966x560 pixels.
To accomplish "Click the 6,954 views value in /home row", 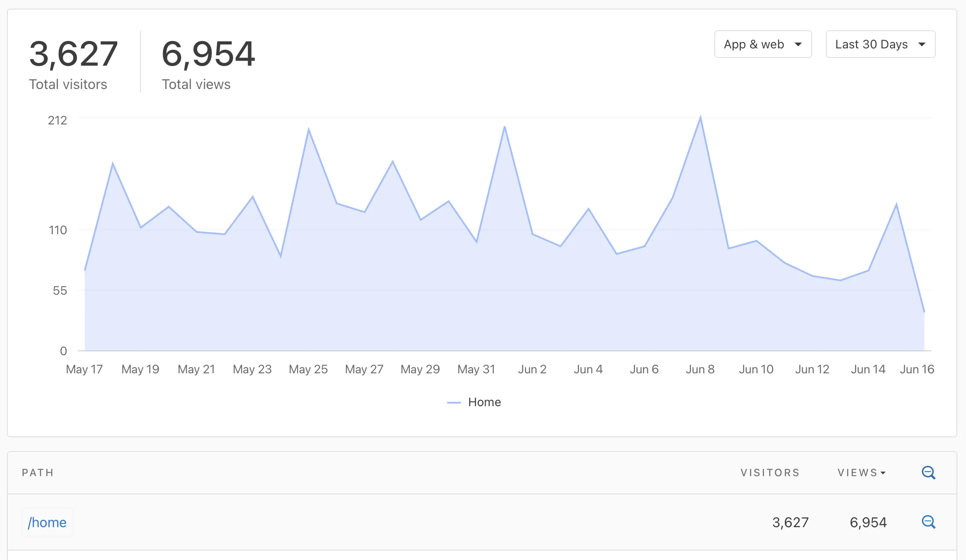I will (x=868, y=522).
